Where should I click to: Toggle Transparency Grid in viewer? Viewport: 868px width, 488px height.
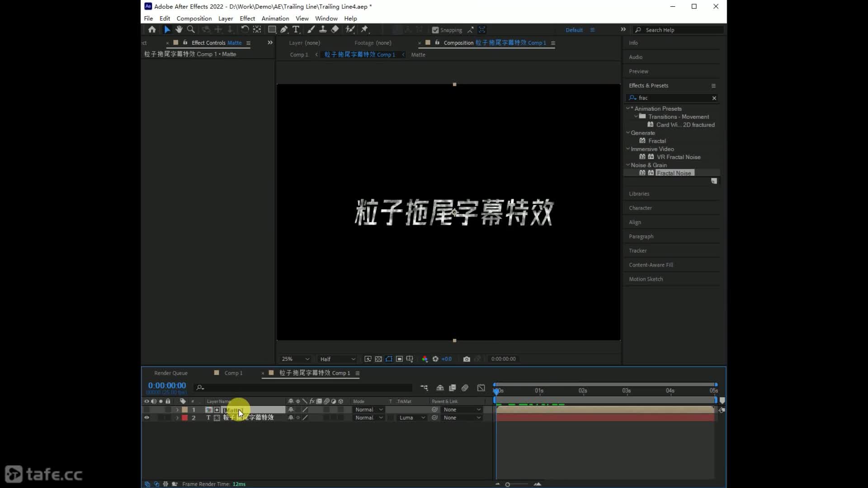tap(378, 359)
